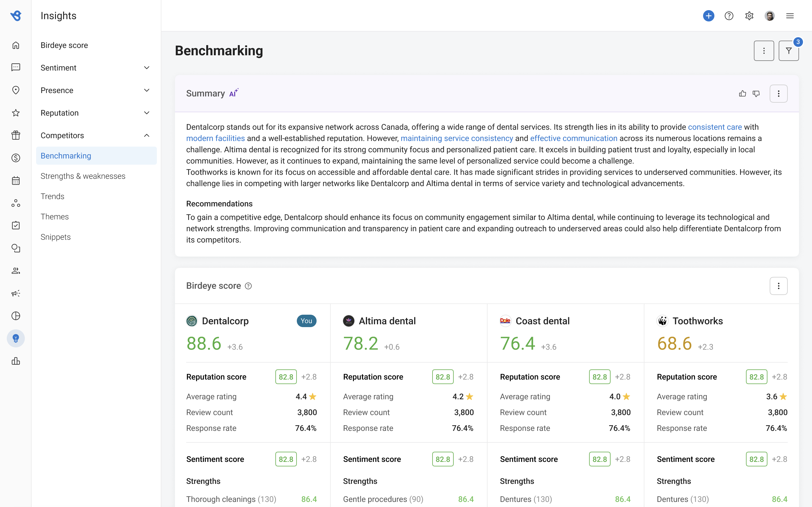Go to Themes under Competitors
The height and width of the screenshot is (507, 812).
click(x=54, y=217)
